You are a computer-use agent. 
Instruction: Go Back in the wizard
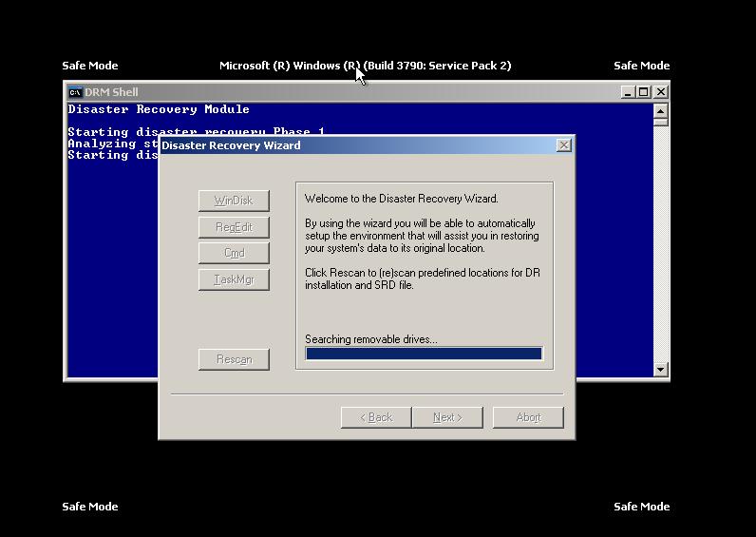tap(376, 417)
